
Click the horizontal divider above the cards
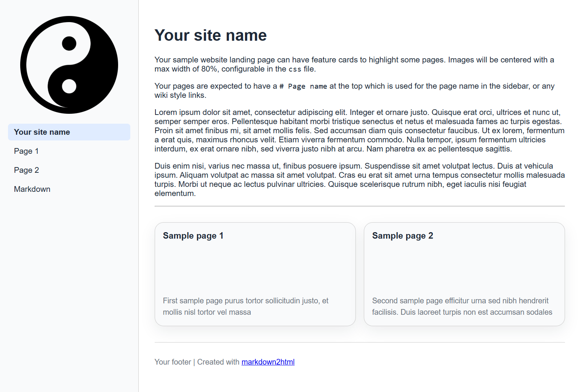click(359, 206)
